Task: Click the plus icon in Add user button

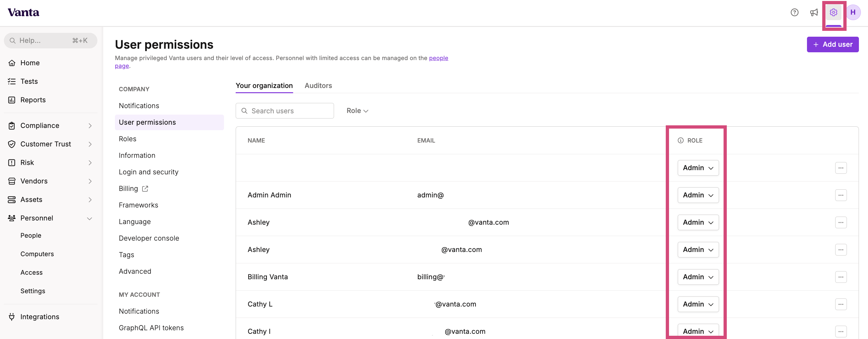Action: (x=816, y=44)
